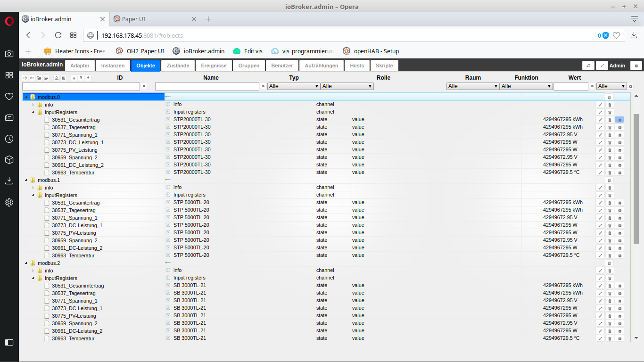Collapse all tree nodes with closed-folder icon
This screenshot has width=644, height=362.
39,78
